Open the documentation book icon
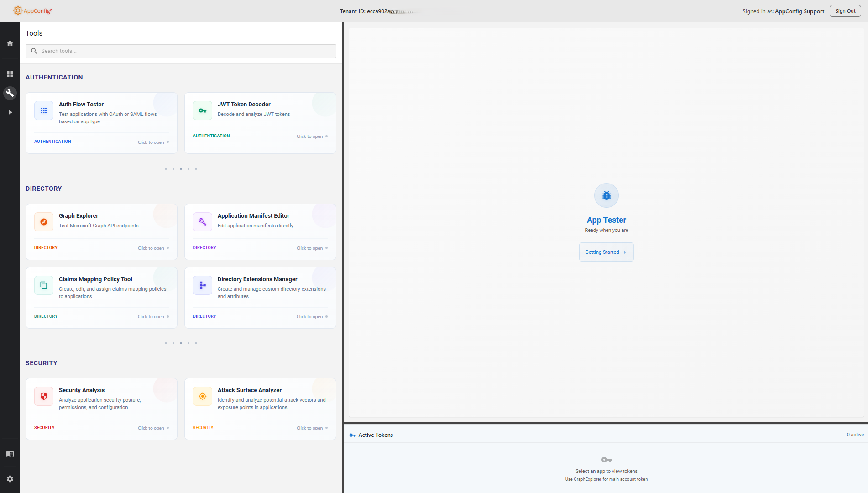868x493 pixels. tap(10, 454)
